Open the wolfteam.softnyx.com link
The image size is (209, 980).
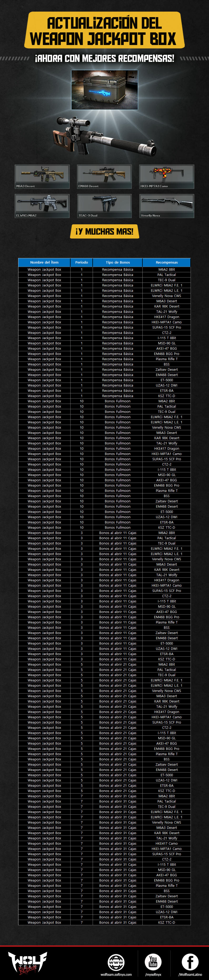pyautogui.click(x=116, y=974)
